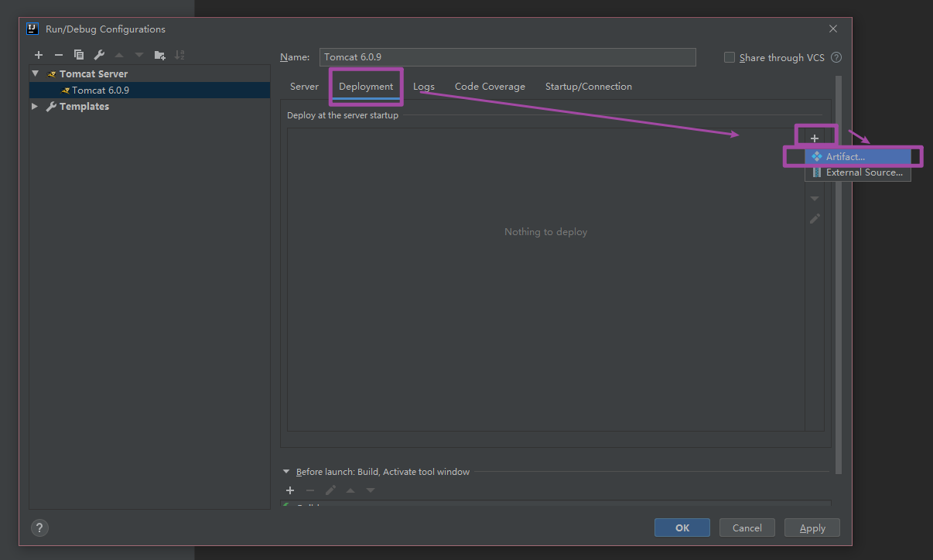Click the configuration panel vertical scrollbar

[839, 275]
